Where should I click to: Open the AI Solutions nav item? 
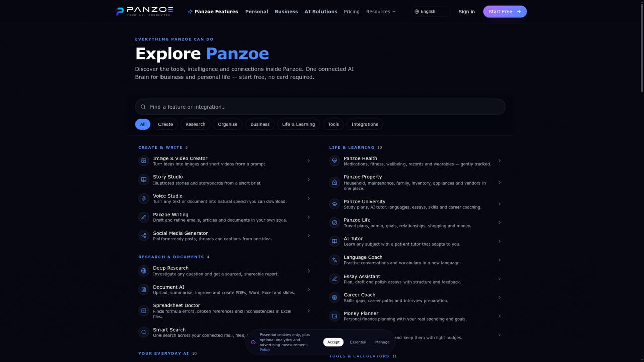coord(321,11)
